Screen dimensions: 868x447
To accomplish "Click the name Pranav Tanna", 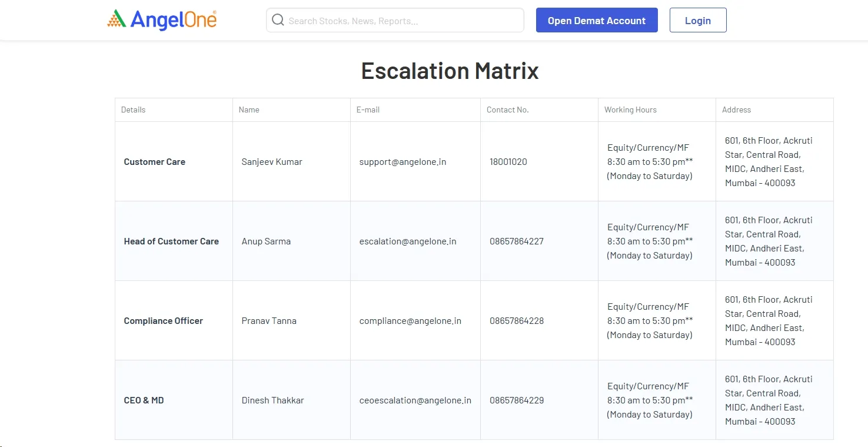I will click(269, 321).
